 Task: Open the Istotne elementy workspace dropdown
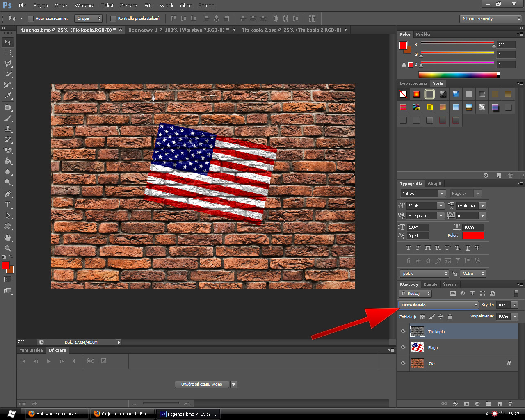click(x=491, y=19)
